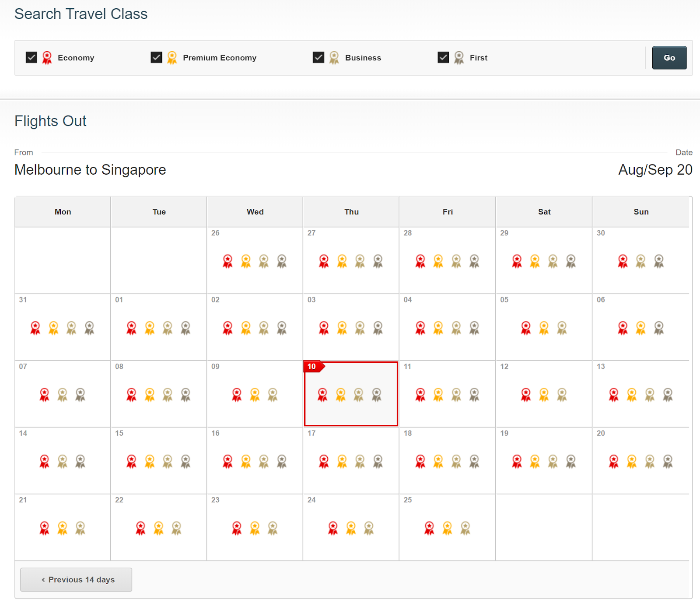The height and width of the screenshot is (603, 700).
Task: Click the red 10 date flag
Action: click(x=314, y=366)
